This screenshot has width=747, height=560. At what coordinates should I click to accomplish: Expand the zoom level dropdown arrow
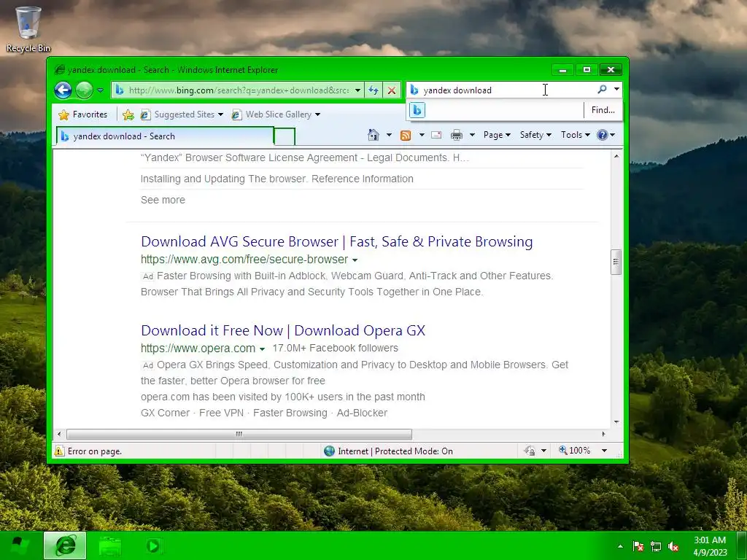[x=604, y=451]
